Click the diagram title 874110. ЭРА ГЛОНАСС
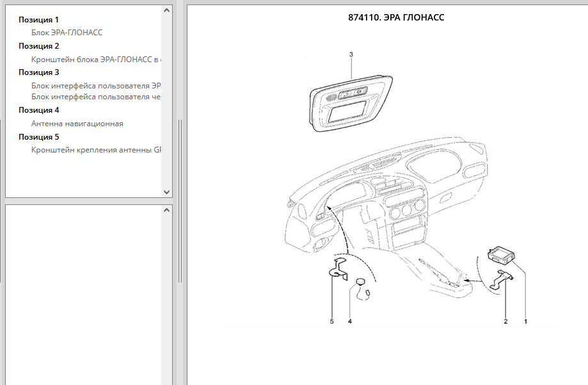Screen dimensions: 588x385 [396, 18]
